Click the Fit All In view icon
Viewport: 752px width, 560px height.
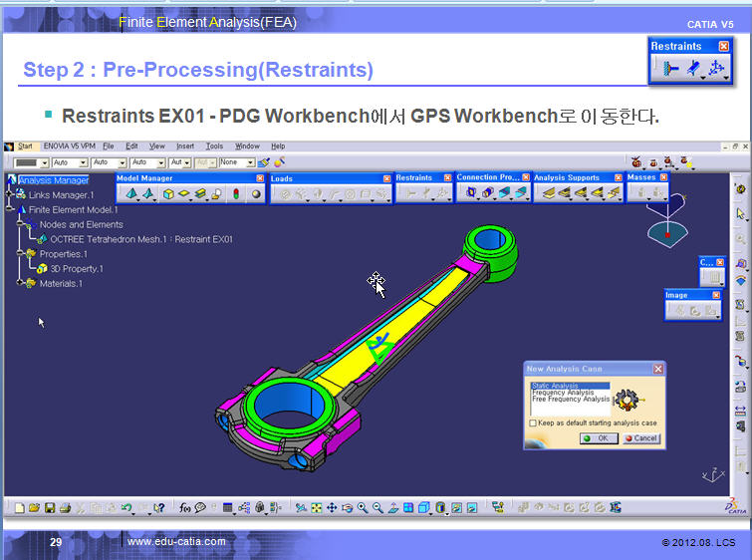click(x=317, y=508)
